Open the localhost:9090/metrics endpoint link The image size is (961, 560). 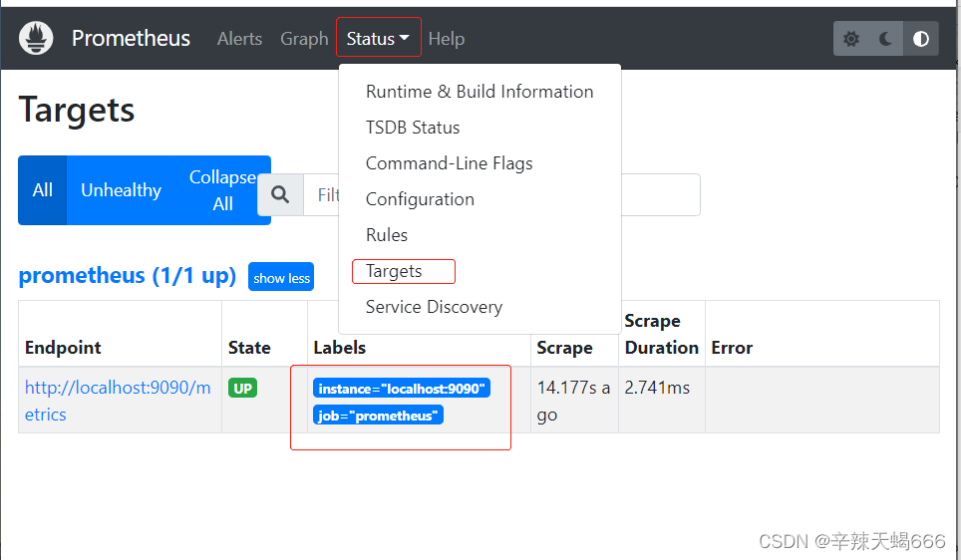[118, 401]
